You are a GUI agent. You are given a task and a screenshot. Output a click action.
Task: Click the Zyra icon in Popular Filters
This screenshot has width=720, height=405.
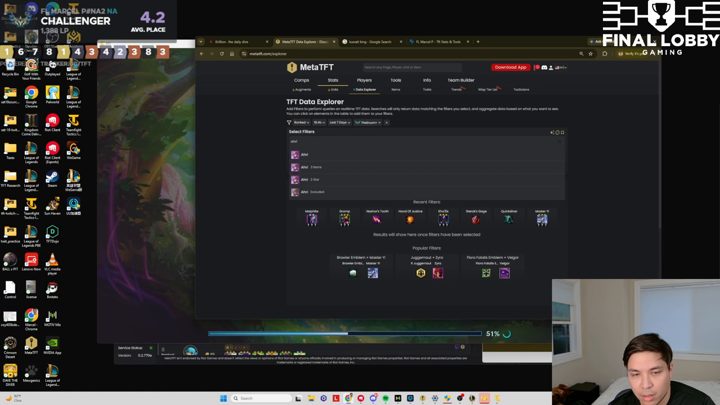pyautogui.click(x=438, y=273)
